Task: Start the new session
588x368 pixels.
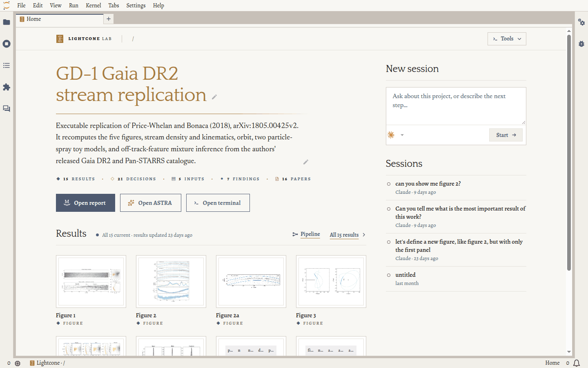Action: (x=506, y=135)
